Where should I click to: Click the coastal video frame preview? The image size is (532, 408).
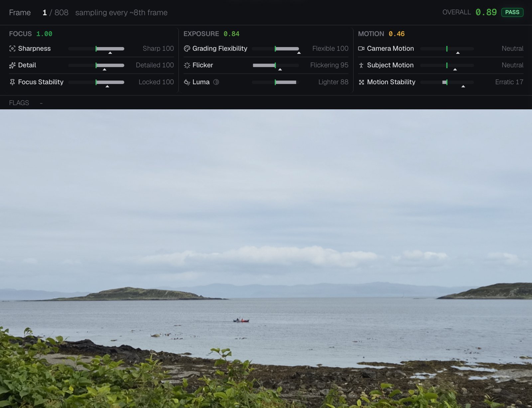(x=266, y=259)
